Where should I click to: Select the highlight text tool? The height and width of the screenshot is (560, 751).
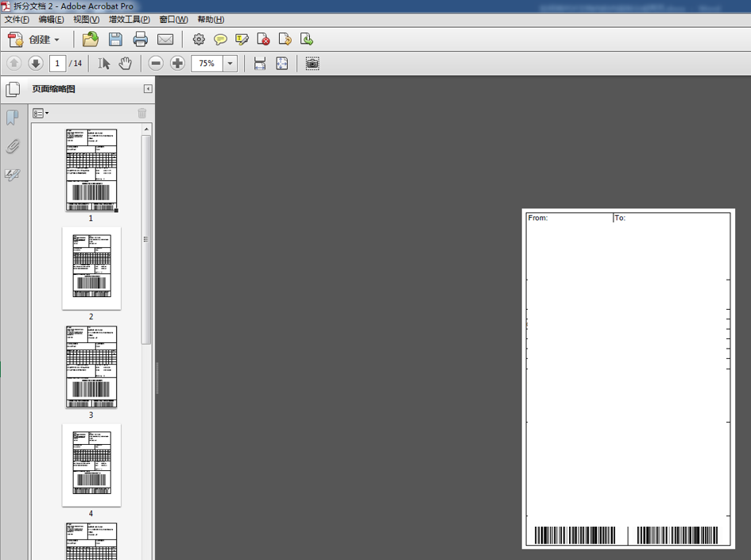pos(242,39)
